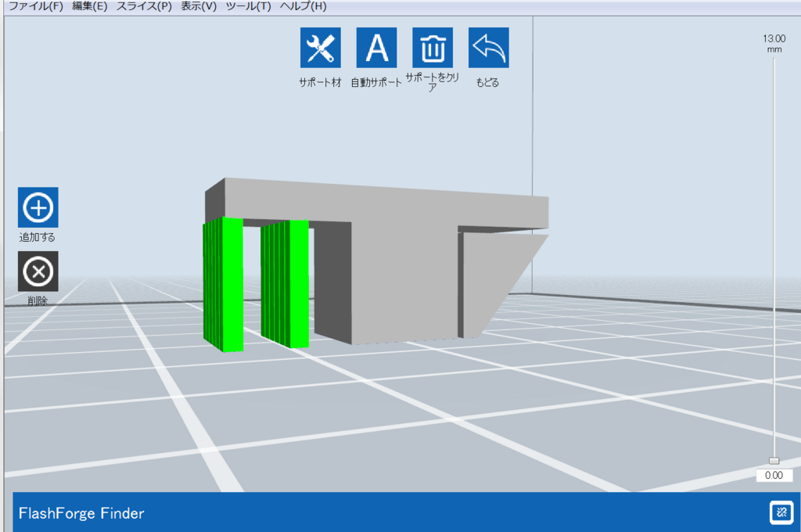This screenshot has height=532, width=801.
Task: Open the スライス(P) menu
Action: point(144,6)
